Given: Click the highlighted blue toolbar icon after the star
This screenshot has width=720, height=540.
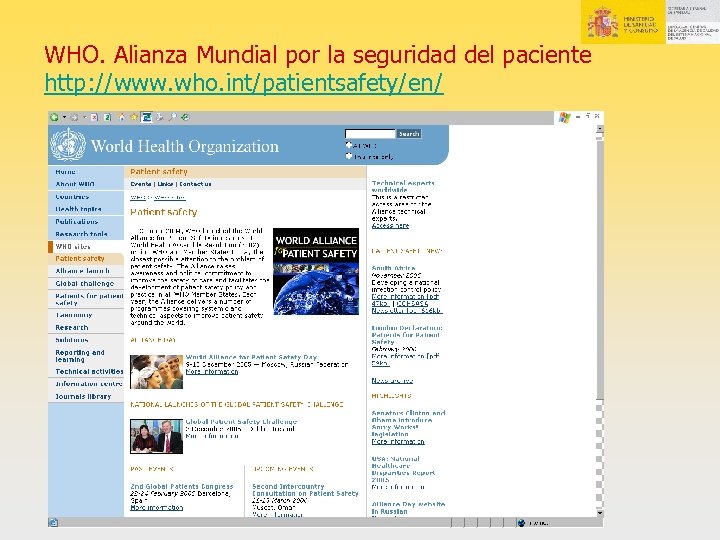Looking at the screenshot, I should (x=146, y=118).
